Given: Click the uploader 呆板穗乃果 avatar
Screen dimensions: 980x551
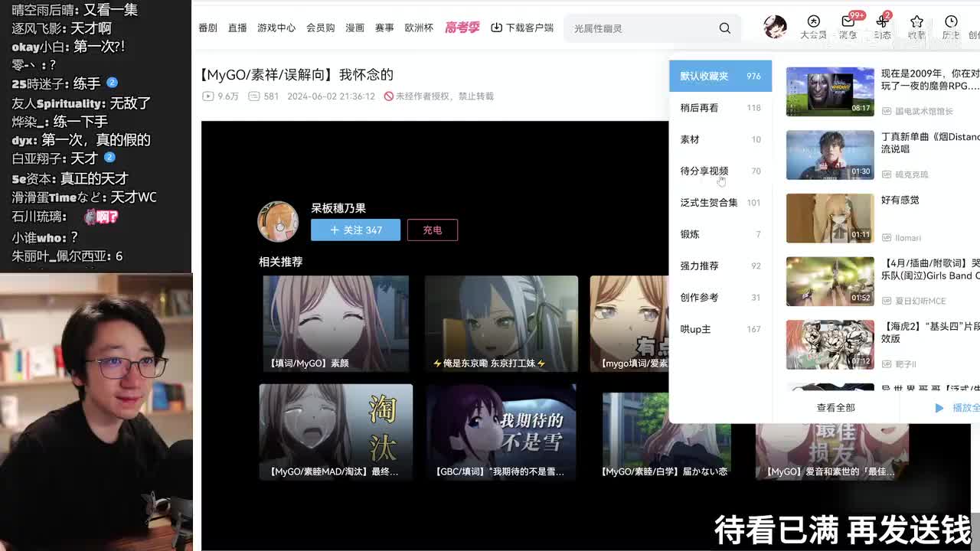Looking at the screenshot, I should [x=278, y=221].
